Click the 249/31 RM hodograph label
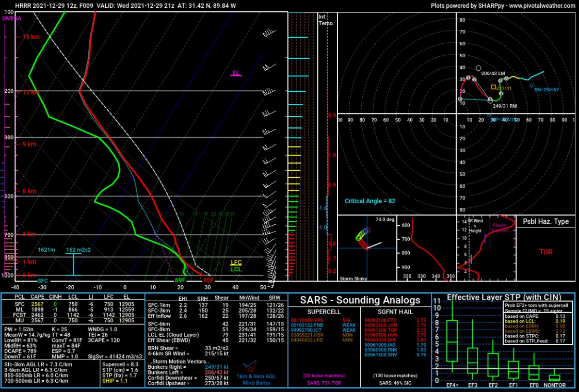Viewport: 579px width, 392px height. [505, 106]
